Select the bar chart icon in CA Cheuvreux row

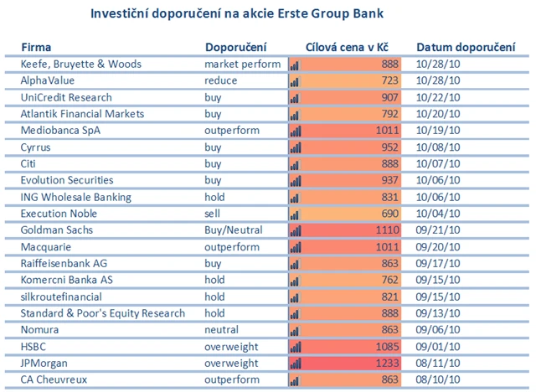[294, 380]
